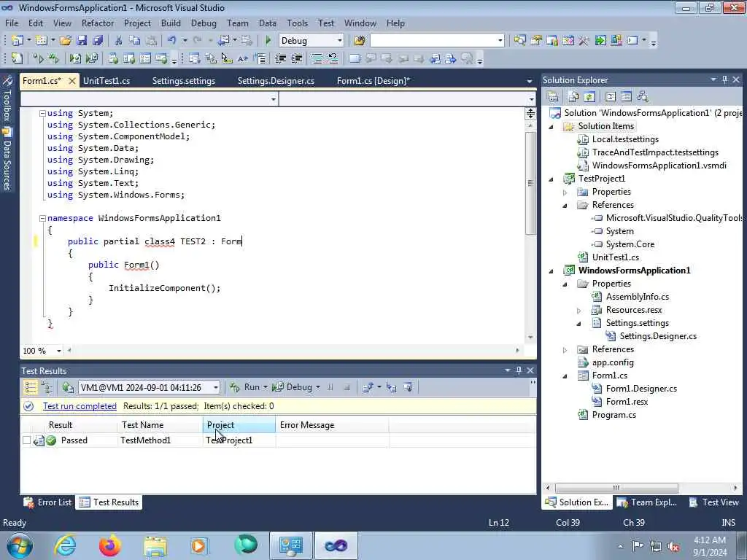Screen dimensions: 747x560
Task: Switch to the Test View tab
Action: 714,502
